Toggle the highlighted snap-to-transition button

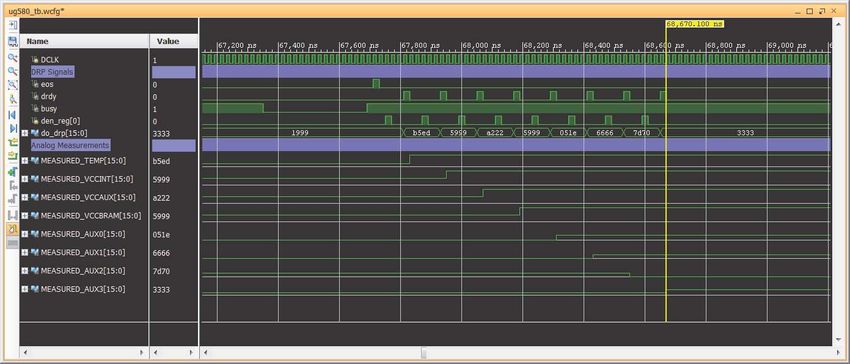(12, 229)
